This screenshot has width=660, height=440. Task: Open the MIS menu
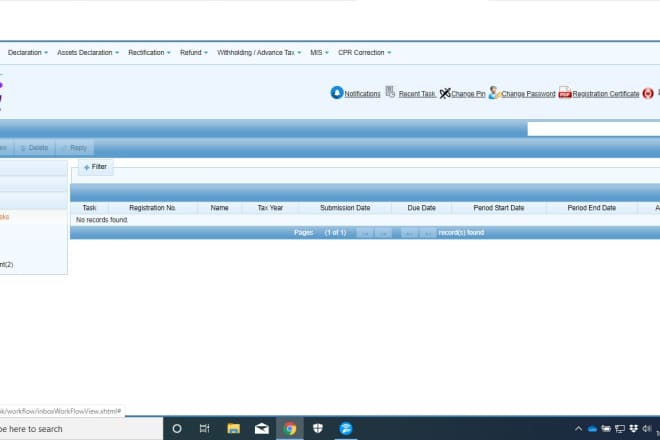point(319,52)
